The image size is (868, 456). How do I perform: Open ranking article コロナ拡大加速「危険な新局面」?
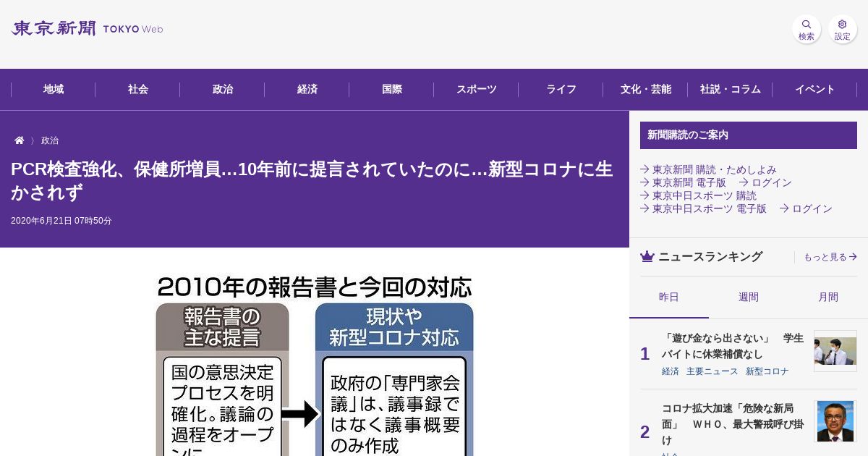(733, 424)
